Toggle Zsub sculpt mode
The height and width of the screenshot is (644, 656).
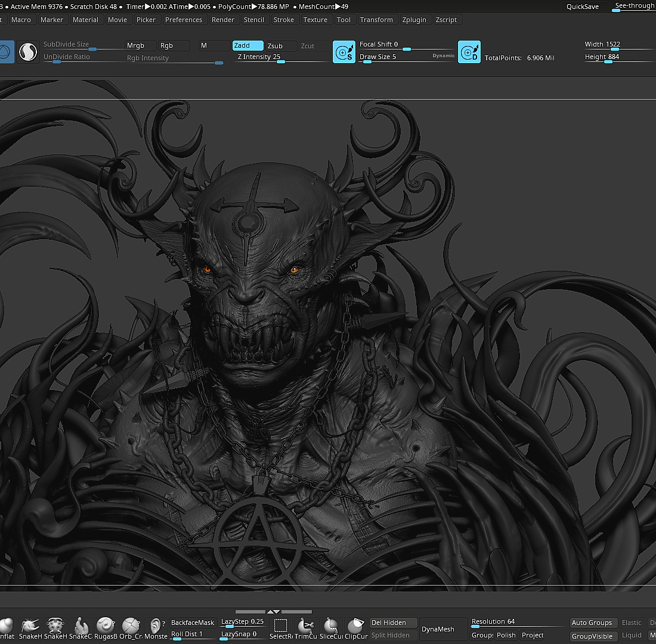pos(281,45)
